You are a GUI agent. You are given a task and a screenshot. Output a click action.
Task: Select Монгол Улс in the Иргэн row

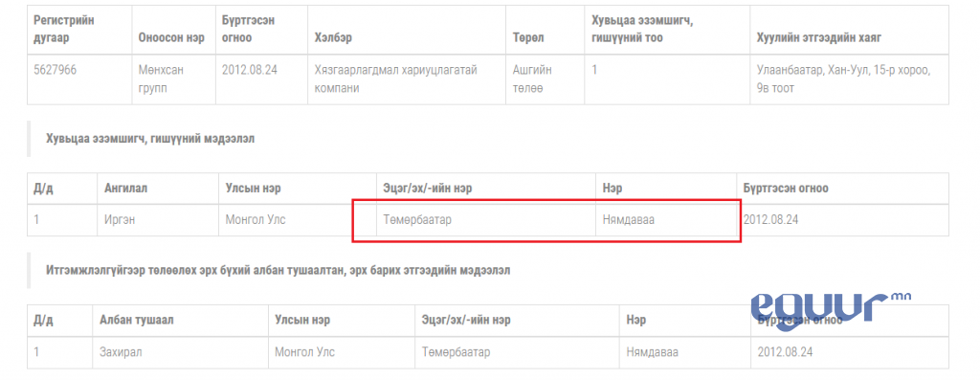[255, 220]
